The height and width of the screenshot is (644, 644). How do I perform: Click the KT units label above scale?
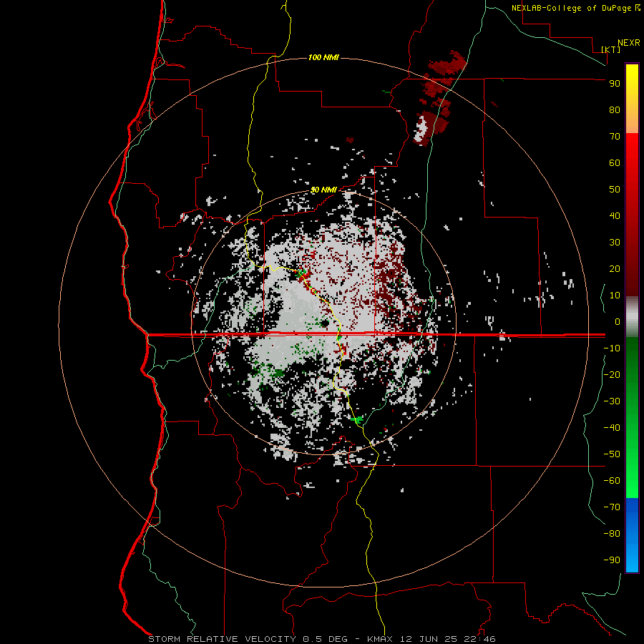tap(611, 49)
